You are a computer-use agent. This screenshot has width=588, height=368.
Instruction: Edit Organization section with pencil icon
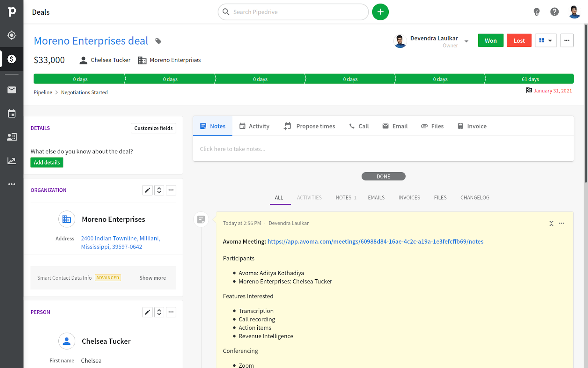(x=147, y=190)
